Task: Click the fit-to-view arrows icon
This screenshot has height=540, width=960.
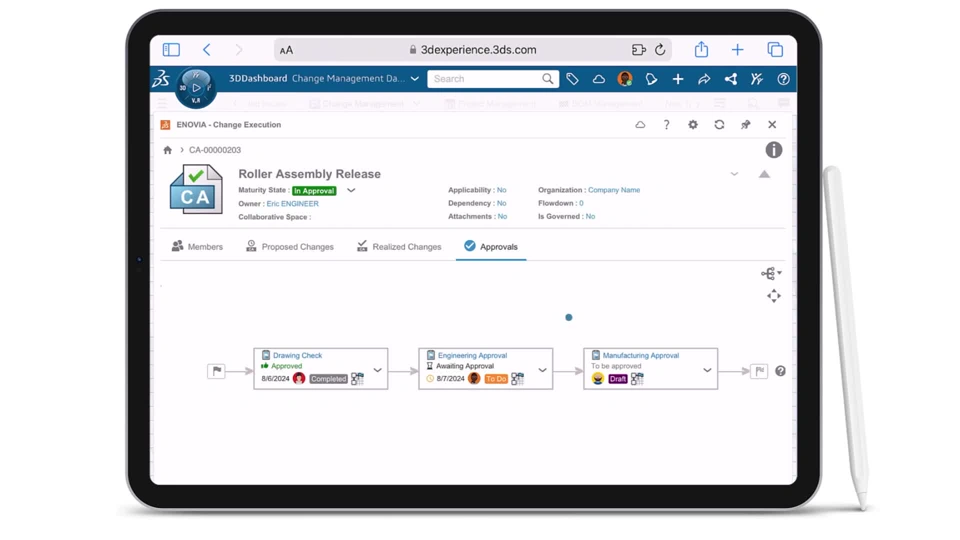Action: tap(774, 296)
